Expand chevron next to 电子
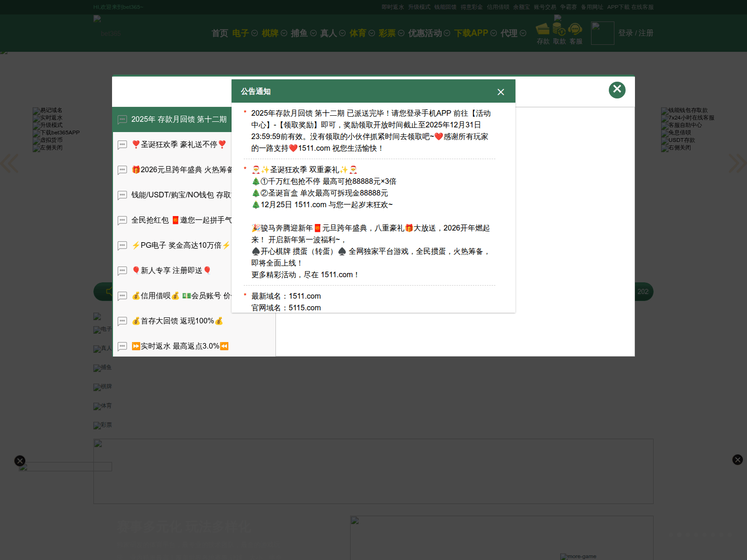 click(x=254, y=33)
